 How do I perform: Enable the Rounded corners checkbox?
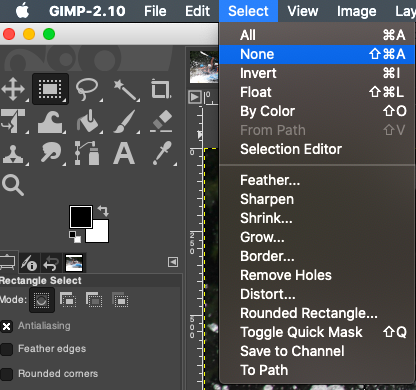click(6, 374)
